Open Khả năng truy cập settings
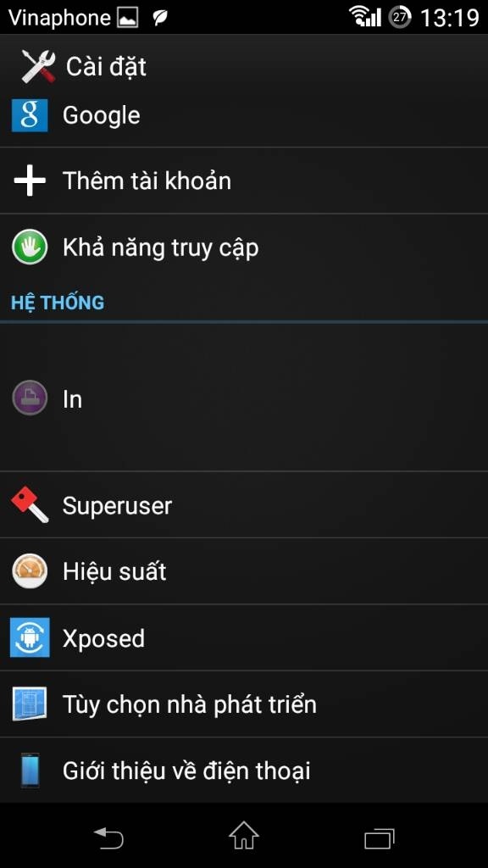This screenshot has height=868, width=488. click(x=244, y=247)
